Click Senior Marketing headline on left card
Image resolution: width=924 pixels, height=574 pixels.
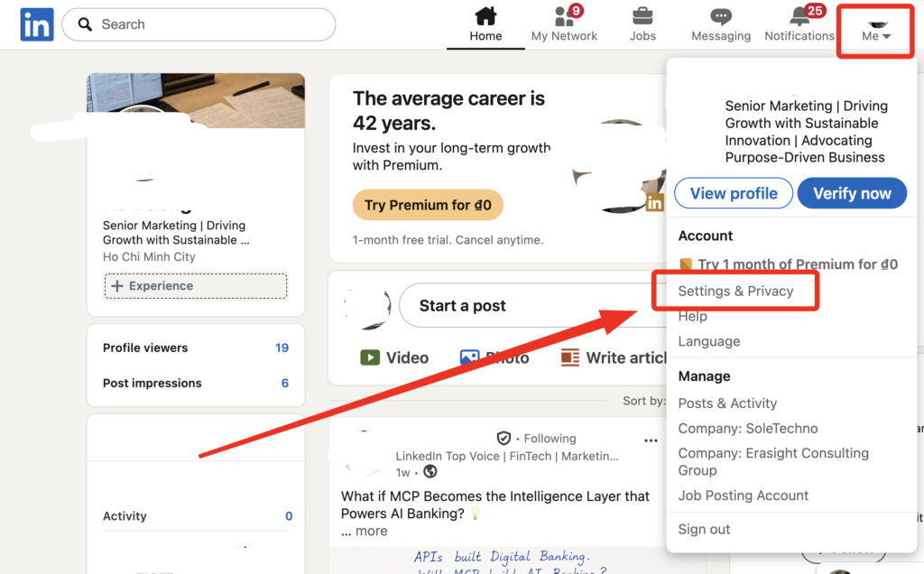pyautogui.click(x=176, y=233)
